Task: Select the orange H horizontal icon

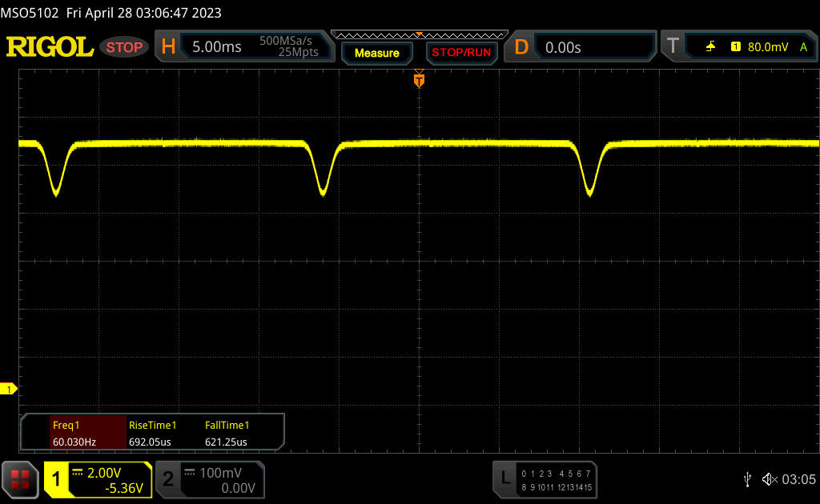Action: coord(168,47)
